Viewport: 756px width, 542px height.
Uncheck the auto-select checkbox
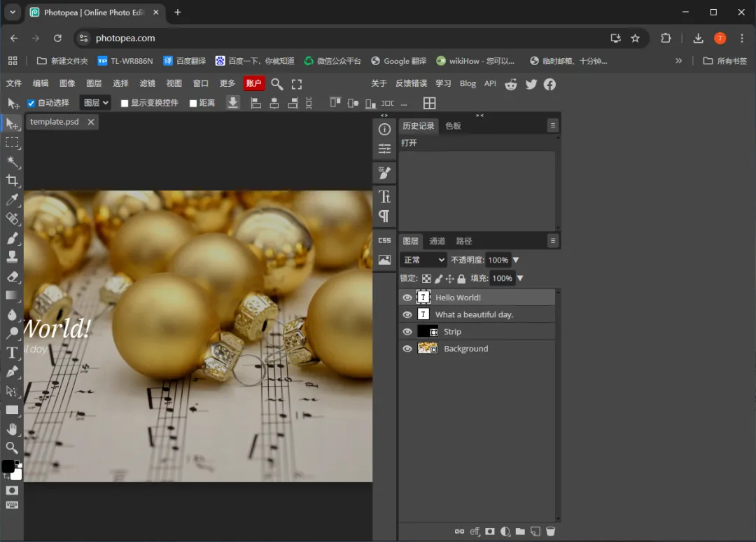[31, 103]
